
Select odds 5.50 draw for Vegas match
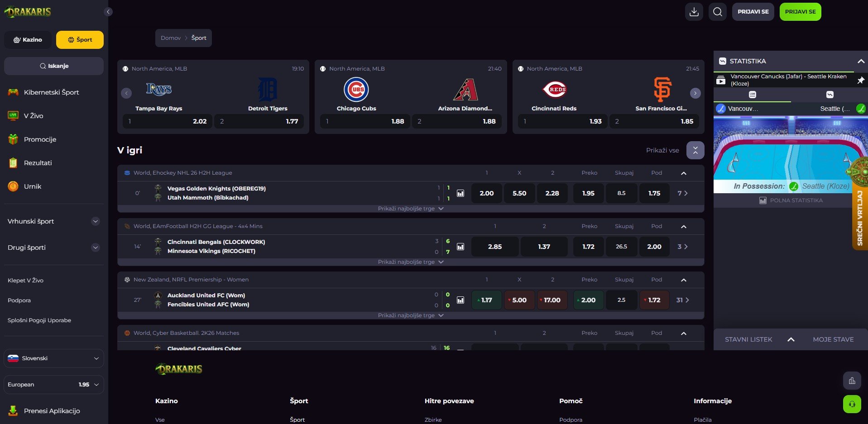519,193
